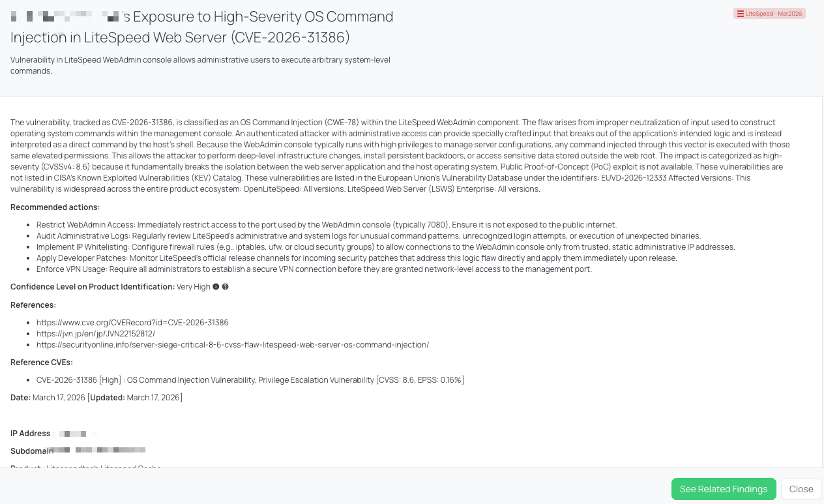Select the CVE-2026-31386 [High] reference CVE entry
The height and width of the screenshot is (504, 824).
250,380
